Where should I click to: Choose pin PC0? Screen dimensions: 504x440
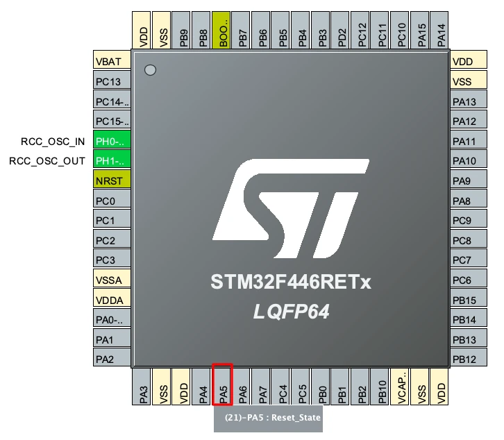coord(112,198)
